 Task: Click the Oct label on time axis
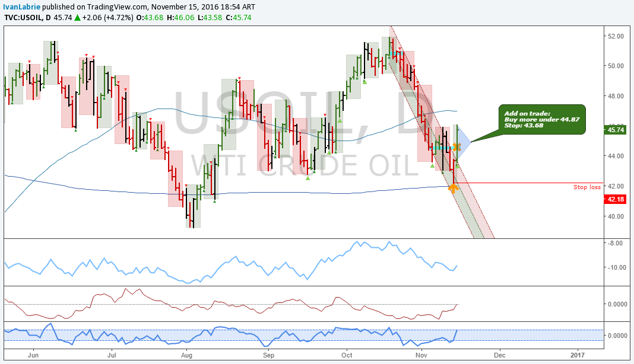(347, 355)
